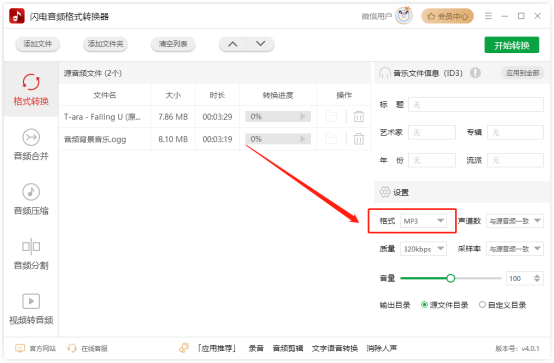The width and height of the screenshot is (554, 363).
Task: Open the hamburger menu in title bar
Action: pos(488,16)
